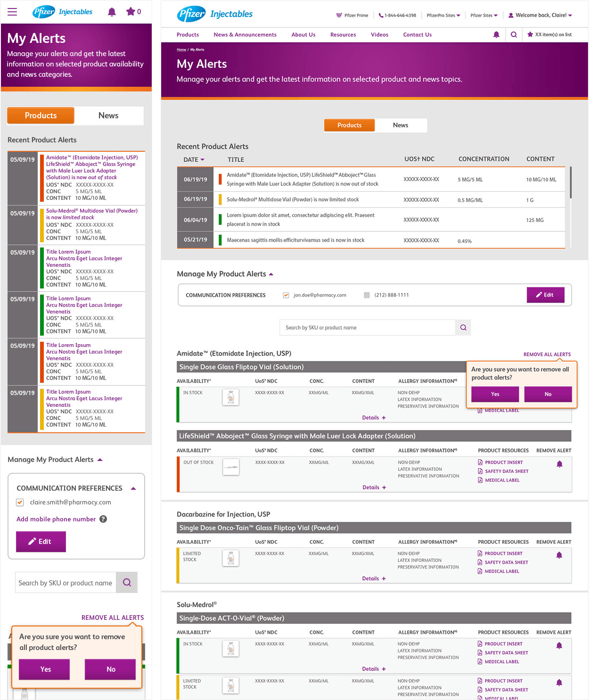Click the mobile SKU search magnifier button
Viewport: 589px width, 700px height.
pyautogui.click(x=127, y=583)
